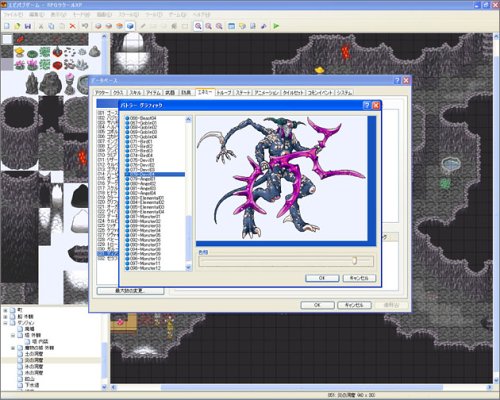Viewport: 500px width, 400px height.
Task: Click the hue slider thumb
Action: click(x=354, y=260)
